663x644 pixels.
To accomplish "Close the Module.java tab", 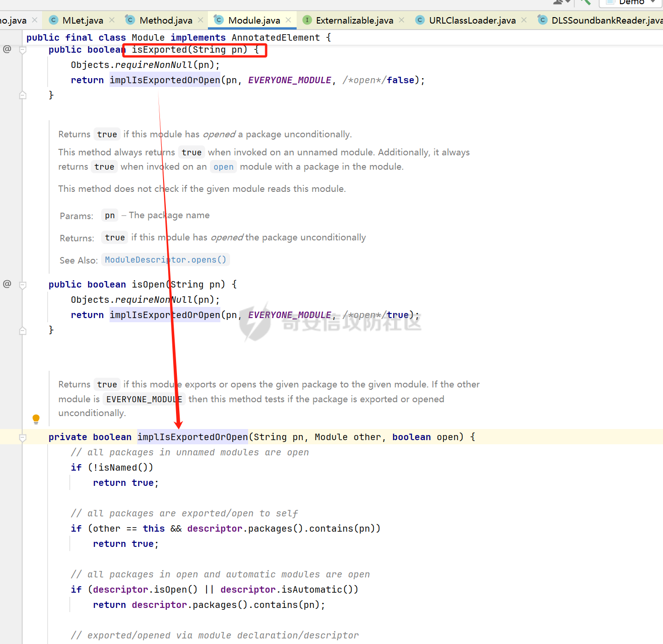I will [288, 20].
